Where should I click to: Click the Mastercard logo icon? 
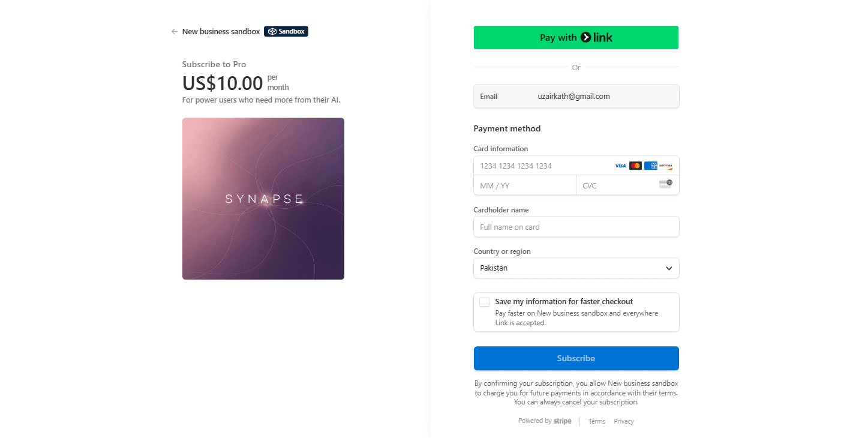tap(635, 166)
